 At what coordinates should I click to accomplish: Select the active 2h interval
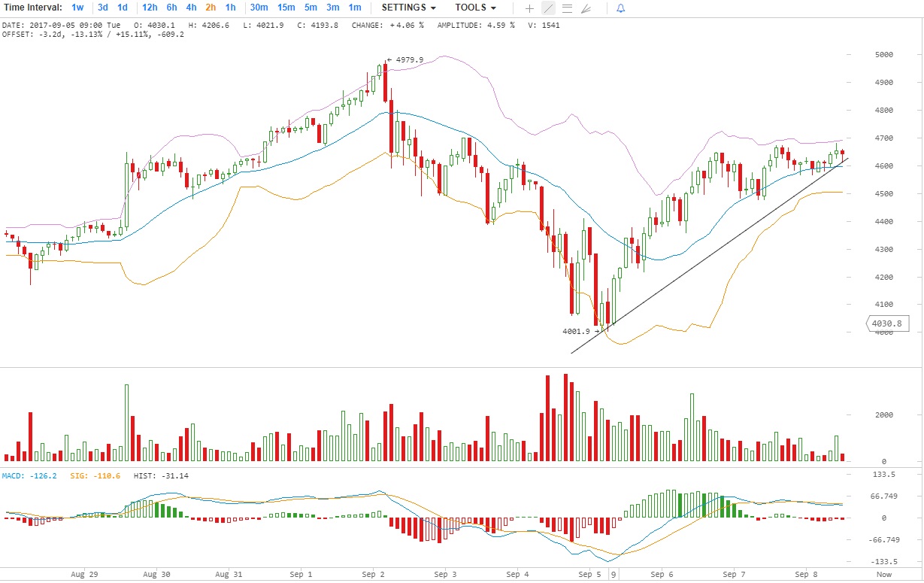[x=211, y=8]
